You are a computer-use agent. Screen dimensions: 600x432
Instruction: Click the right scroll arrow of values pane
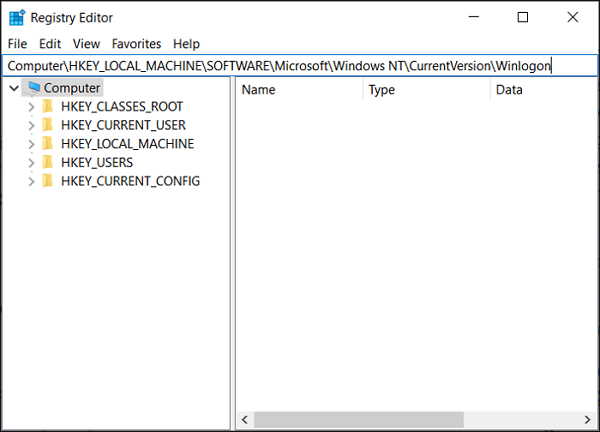pyautogui.click(x=588, y=419)
